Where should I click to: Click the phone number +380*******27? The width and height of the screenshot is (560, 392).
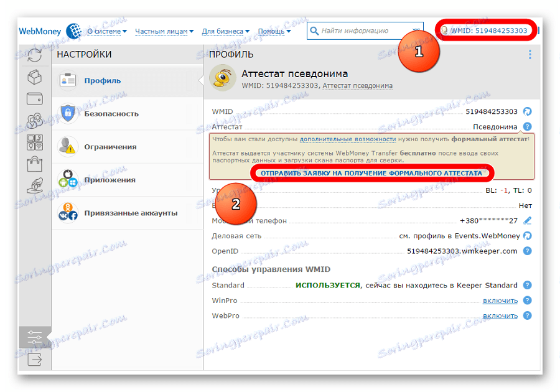[488, 221]
